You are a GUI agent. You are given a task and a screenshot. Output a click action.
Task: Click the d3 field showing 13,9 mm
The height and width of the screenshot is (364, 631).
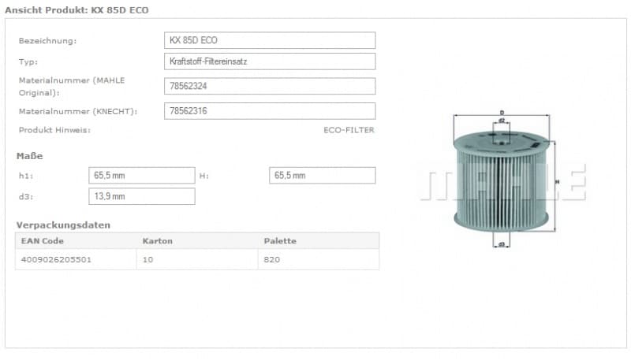point(142,196)
